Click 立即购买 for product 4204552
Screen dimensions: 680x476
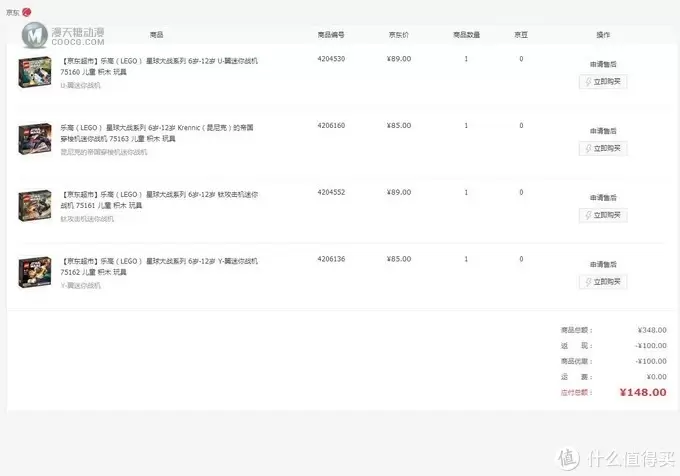pyautogui.click(x=603, y=215)
